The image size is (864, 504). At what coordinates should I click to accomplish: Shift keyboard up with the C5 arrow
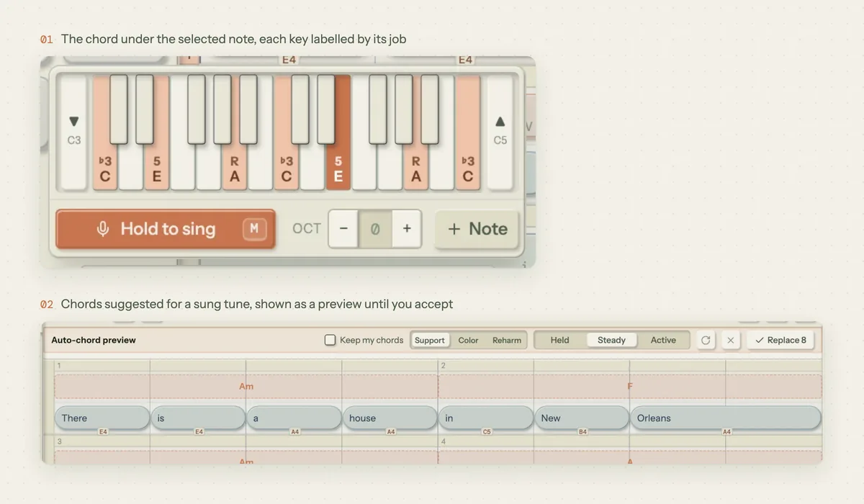[x=500, y=132]
